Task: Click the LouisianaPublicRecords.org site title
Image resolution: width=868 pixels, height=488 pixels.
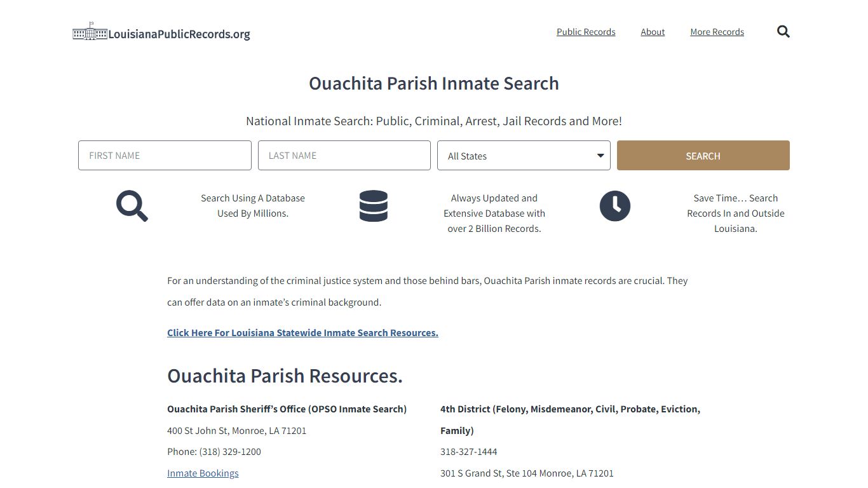Action: (x=179, y=34)
